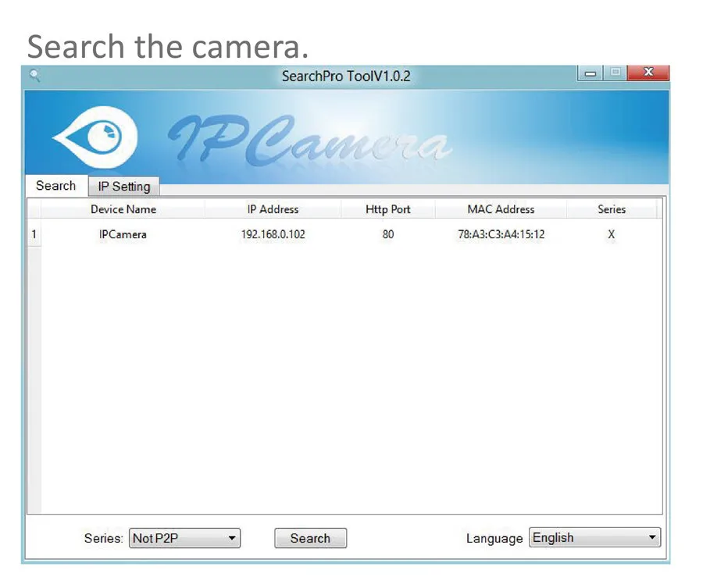Image resolution: width=703 pixels, height=588 pixels.
Task: Open the Series dropdown showing Not P2P
Action: (x=184, y=538)
